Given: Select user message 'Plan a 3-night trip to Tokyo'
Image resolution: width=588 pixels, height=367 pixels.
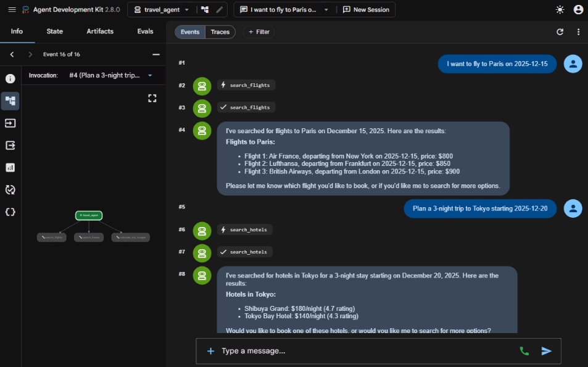Looking at the screenshot, I should click(480, 208).
